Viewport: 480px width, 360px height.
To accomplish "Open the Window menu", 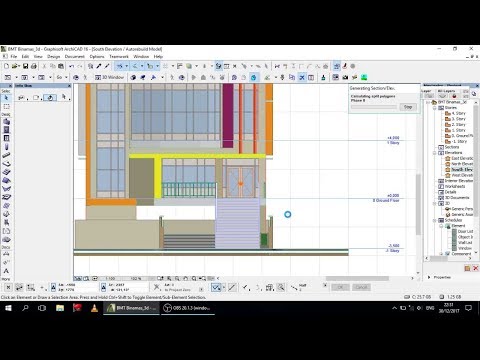I will 141,57.
